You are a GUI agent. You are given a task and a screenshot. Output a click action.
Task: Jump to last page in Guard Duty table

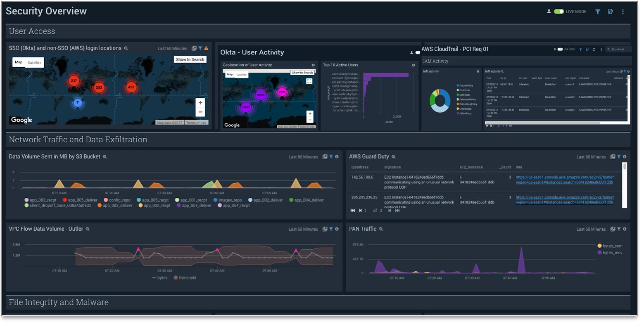(x=397, y=210)
